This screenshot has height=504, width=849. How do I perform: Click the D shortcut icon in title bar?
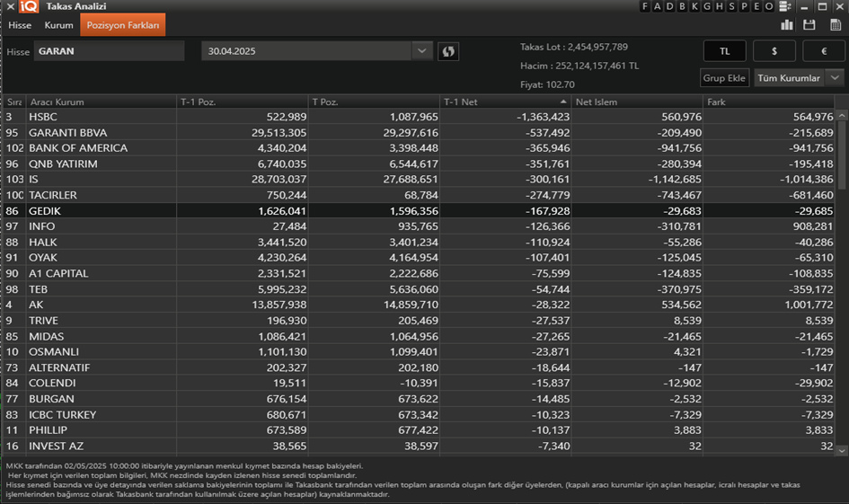[669, 6]
